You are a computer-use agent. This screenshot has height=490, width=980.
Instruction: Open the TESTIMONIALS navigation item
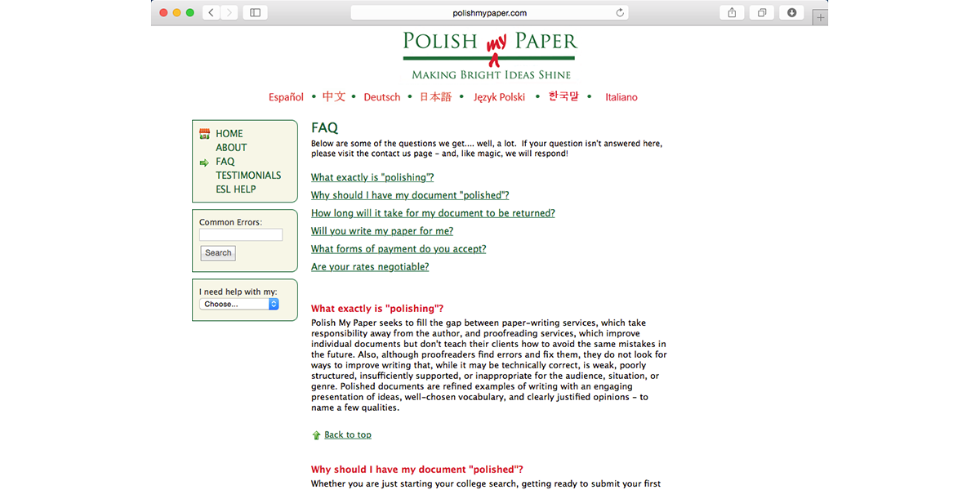(248, 176)
